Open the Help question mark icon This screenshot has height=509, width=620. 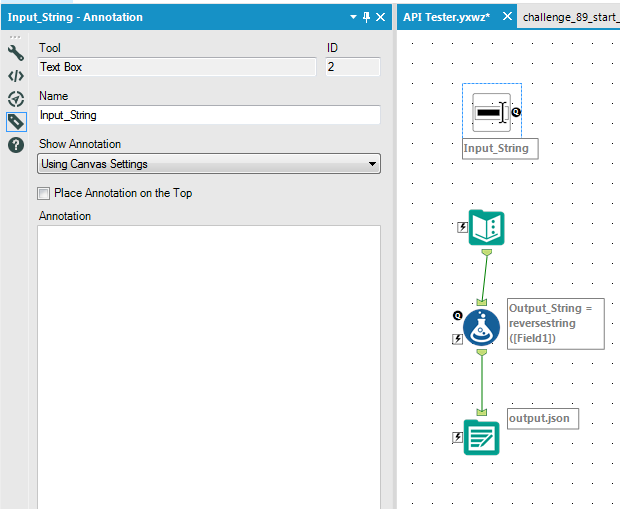[x=16, y=145]
